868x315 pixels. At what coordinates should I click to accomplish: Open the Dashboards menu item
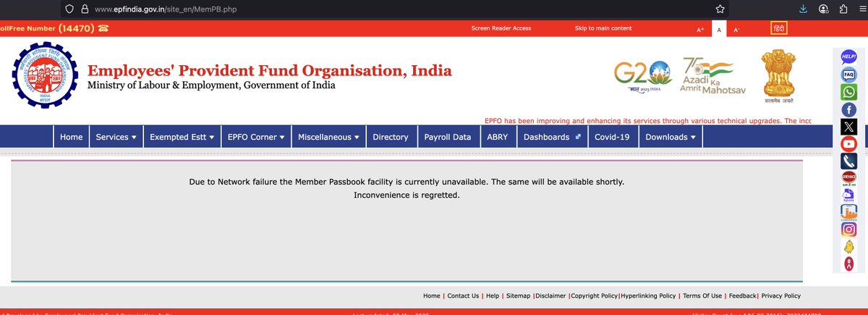pyautogui.click(x=553, y=137)
